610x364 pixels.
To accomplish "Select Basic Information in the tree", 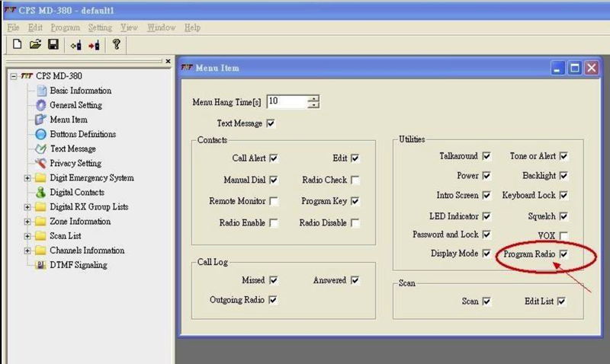I will [x=81, y=91].
